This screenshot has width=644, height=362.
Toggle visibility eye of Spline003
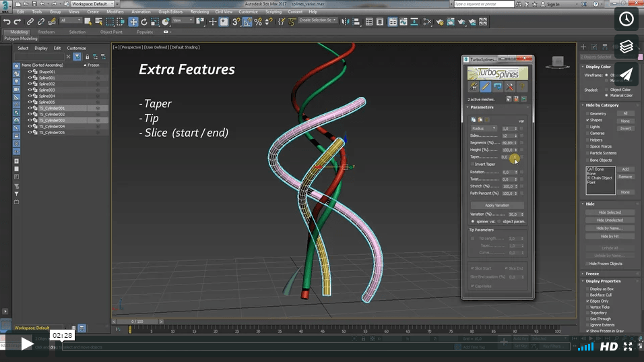point(30,90)
